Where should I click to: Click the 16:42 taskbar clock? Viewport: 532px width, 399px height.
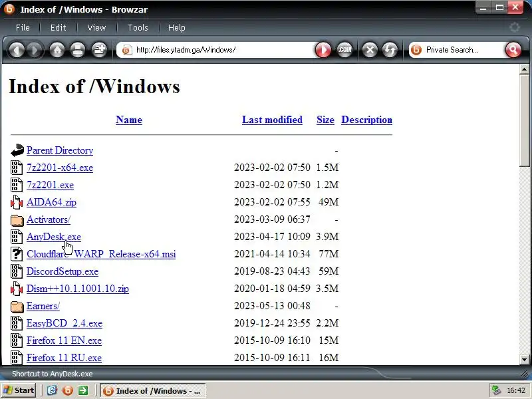pyautogui.click(x=516, y=391)
